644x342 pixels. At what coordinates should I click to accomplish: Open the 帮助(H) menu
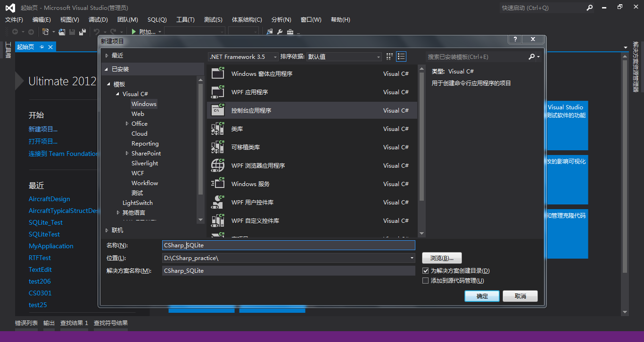[340, 20]
